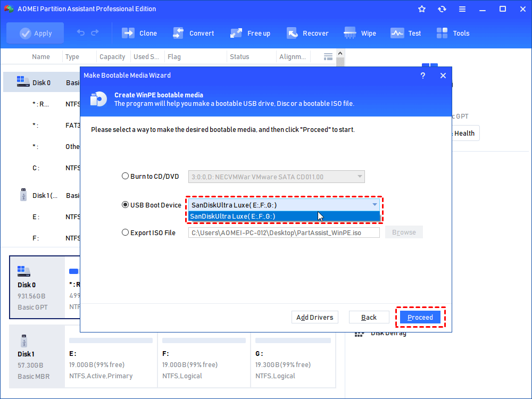Select the E: partition list row
The image size is (532, 399).
(41, 217)
